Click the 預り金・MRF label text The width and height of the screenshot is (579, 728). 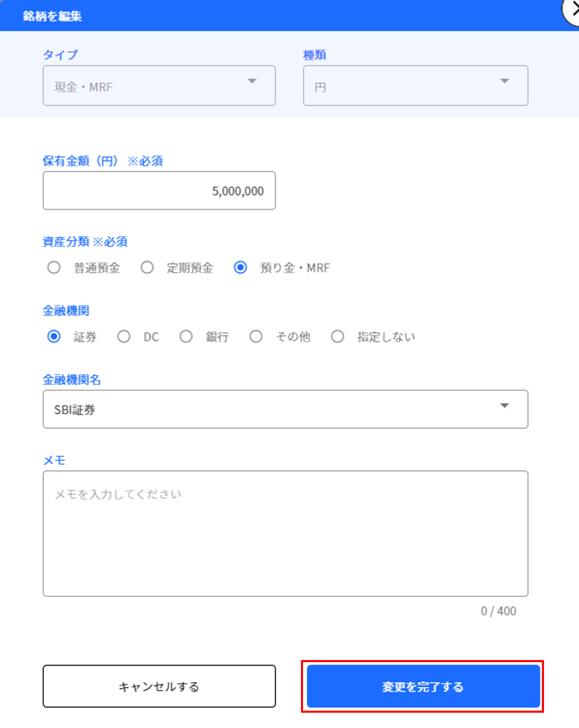point(294,268)
